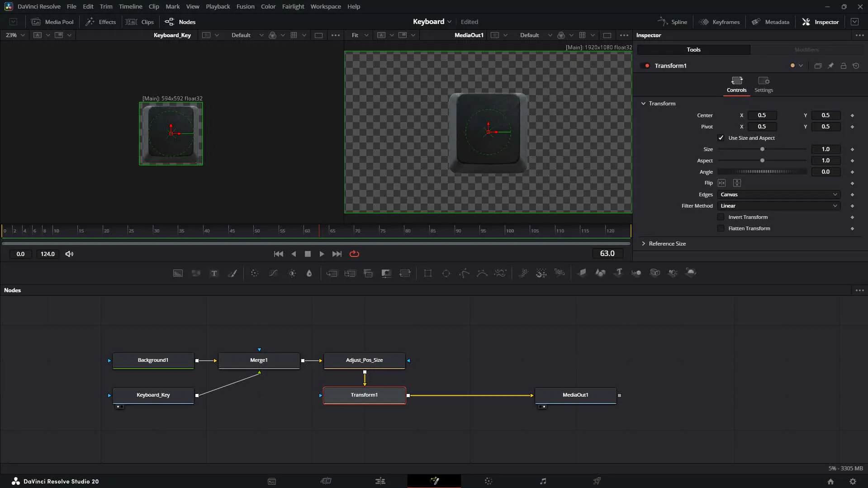Adjust the Size slider handle
The image size is (868, 488).
(x=762, y=149)
